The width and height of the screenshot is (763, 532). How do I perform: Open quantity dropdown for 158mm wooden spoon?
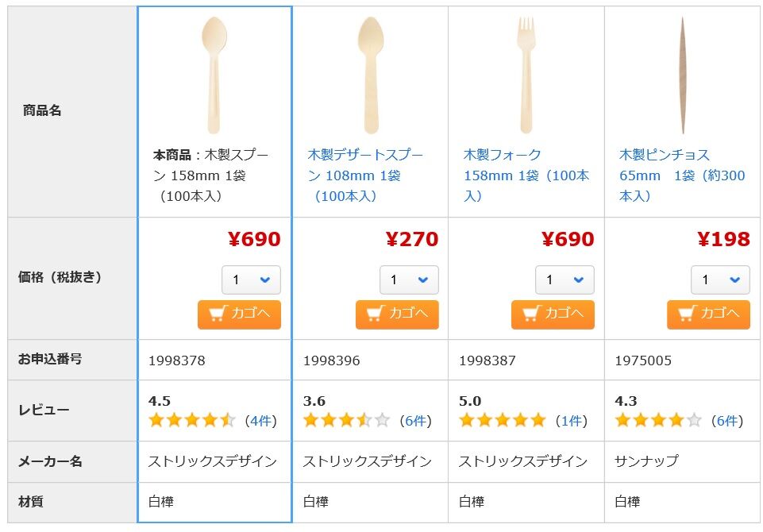251,279
